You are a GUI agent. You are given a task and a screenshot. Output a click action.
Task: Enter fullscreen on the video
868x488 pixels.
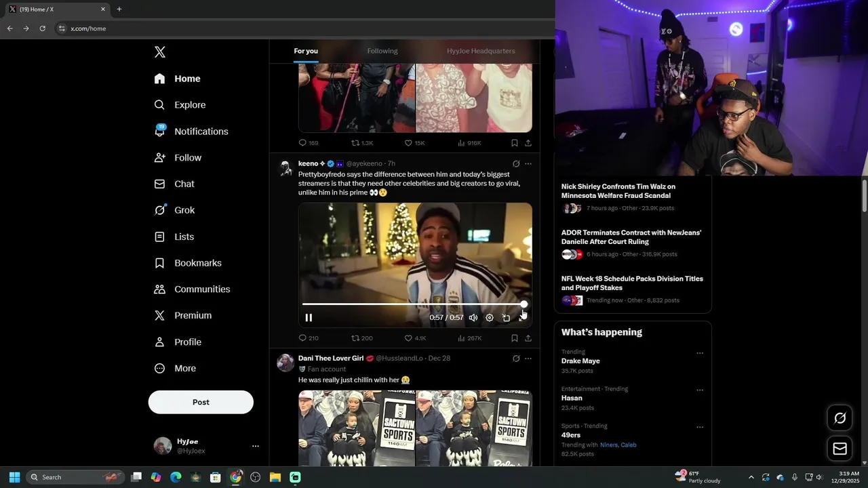(x=522, y=318)
